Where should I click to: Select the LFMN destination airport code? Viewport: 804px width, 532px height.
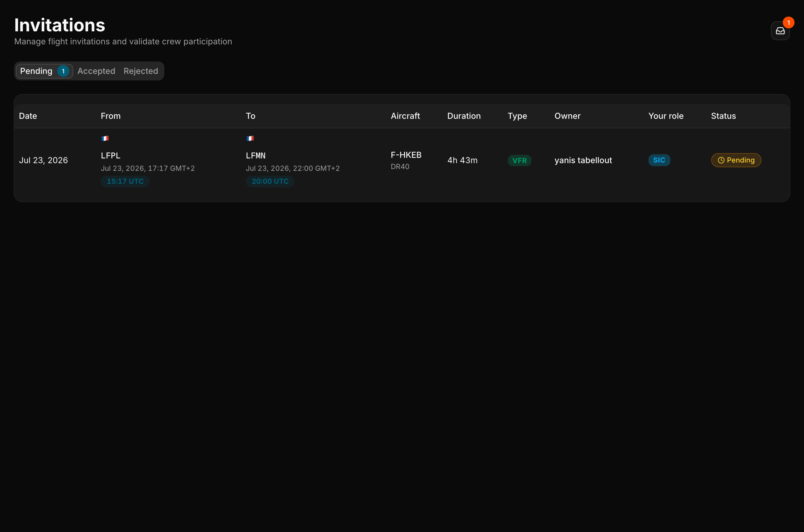coord(255,156)
